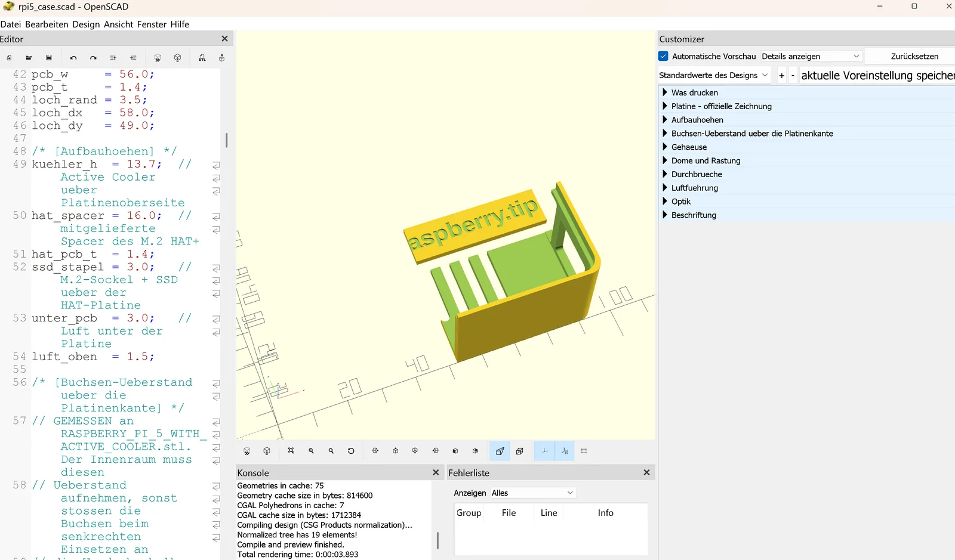Reset the 3D view
Image resolution: width=955 pixels, height=560 pixels.
tap(351, 451)
